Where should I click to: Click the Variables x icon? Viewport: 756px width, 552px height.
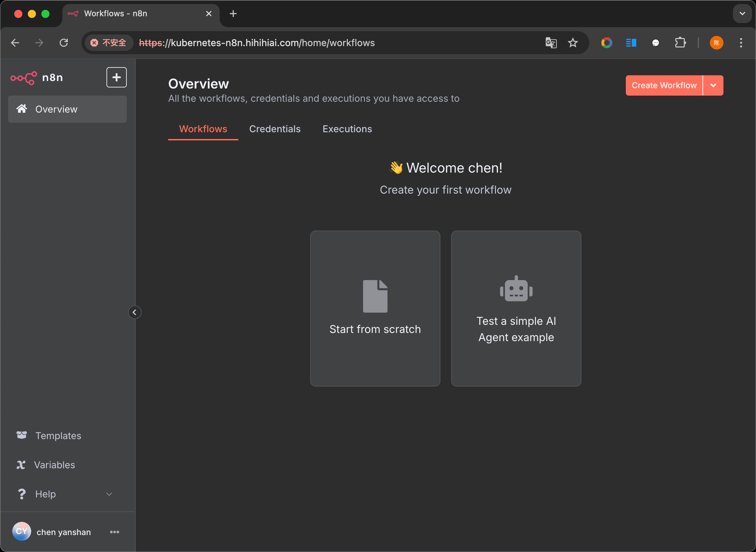point(21,465)
